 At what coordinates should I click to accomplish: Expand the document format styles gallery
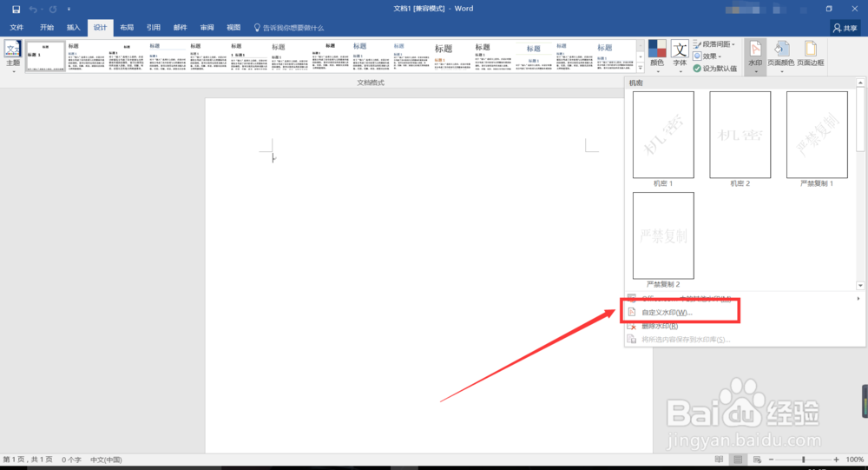point(641,68)
